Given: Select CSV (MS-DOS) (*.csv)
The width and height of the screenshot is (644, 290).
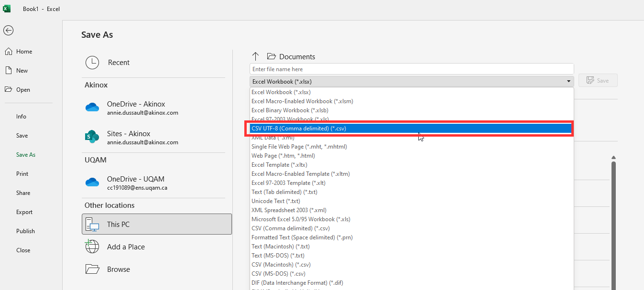Looking at the screenshot, I should click(x=412, y=274).
